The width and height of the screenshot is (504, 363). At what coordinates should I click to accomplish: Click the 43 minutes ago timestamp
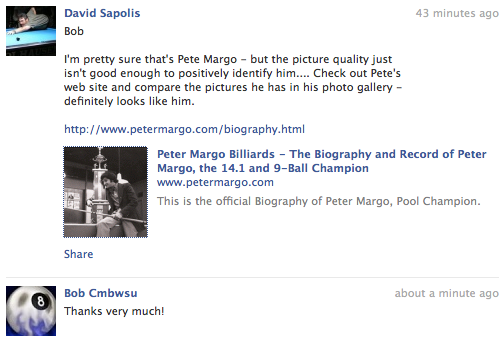point(457,13)
